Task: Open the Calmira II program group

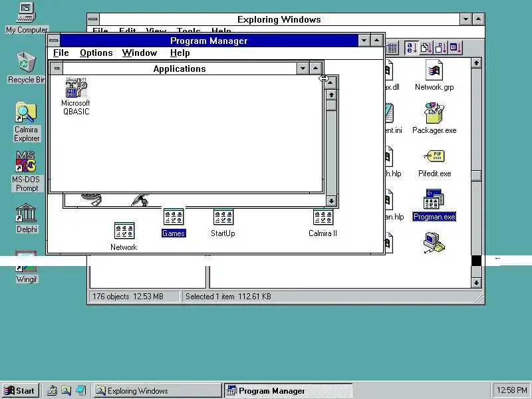Action: [323, 223]
